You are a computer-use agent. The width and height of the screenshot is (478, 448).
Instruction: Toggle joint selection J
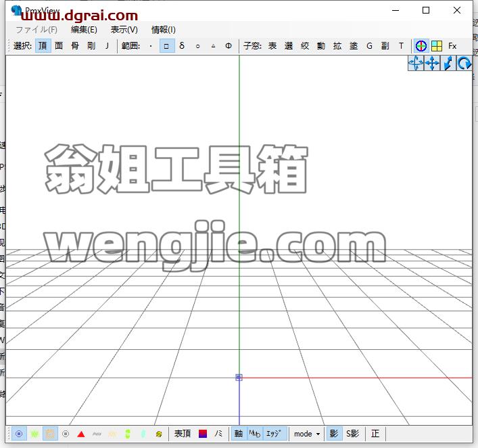coord(107,46)
